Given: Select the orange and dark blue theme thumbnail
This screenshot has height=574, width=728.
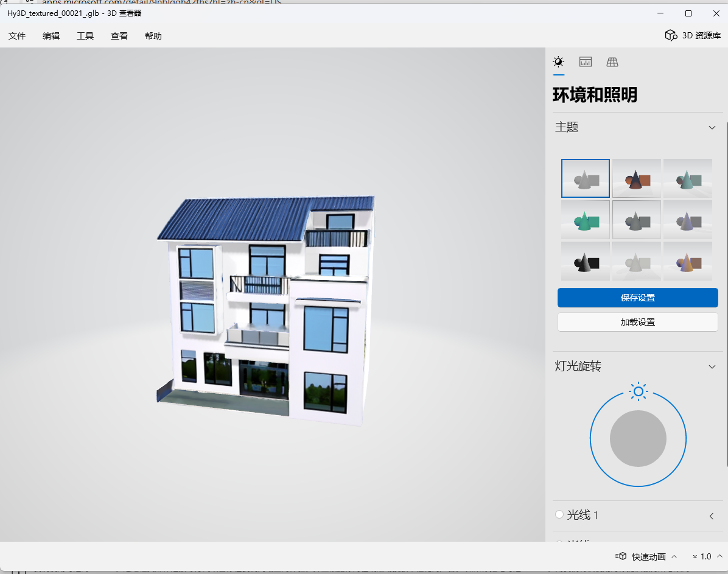Looking at the screenshot, I should click(x=637, y=178).
